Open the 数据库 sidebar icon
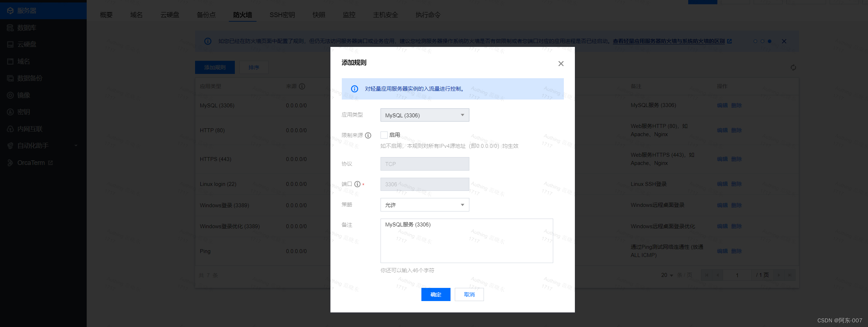The height and width of the screenshot is (327, 868). (x=10, y=28)
